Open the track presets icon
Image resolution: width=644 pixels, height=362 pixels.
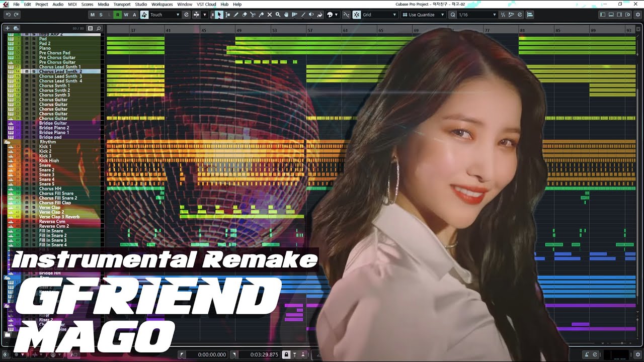tap(16, 28)
